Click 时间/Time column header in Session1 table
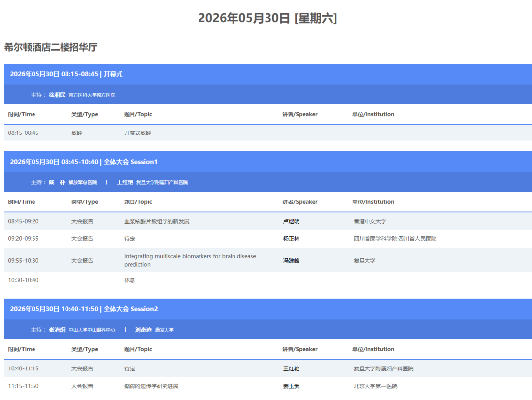Image resolution: width=532 pixels, height=400 pixels. [22, 202]
